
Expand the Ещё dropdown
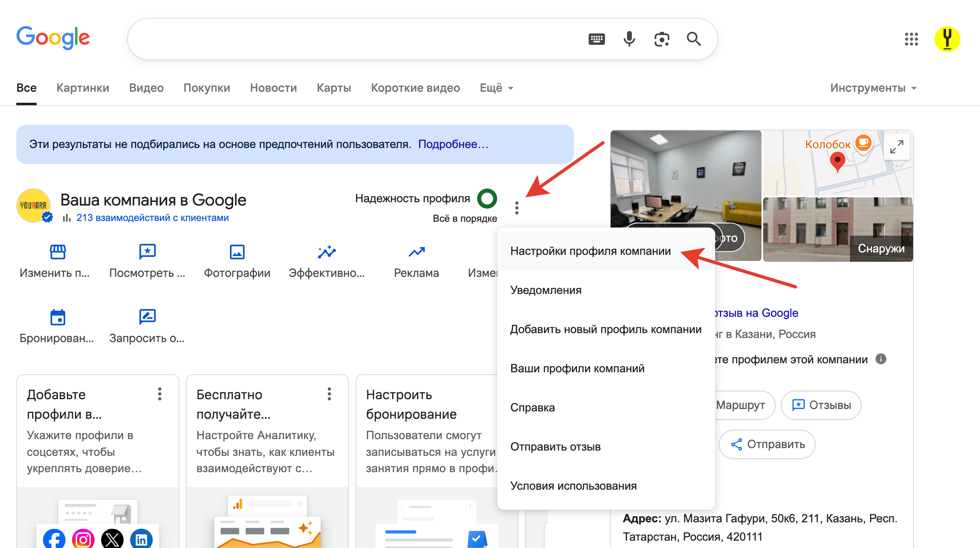496,88
